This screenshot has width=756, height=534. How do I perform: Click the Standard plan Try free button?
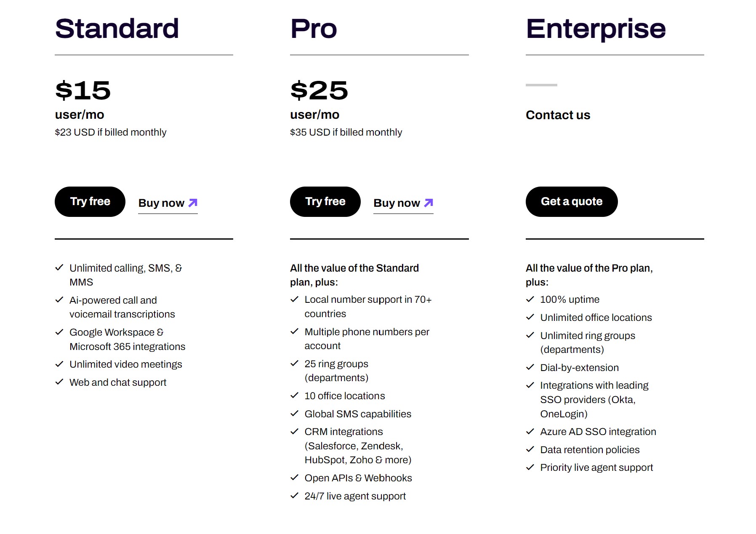90,202
